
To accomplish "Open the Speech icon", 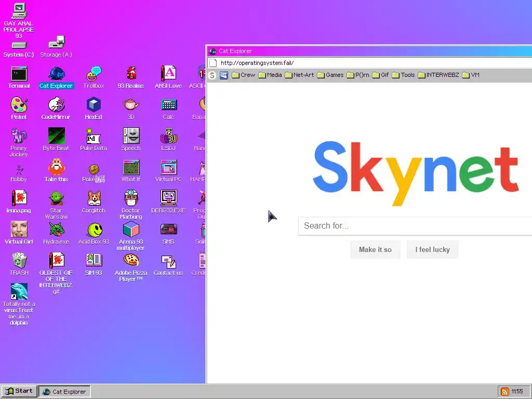I will point(131,140).
